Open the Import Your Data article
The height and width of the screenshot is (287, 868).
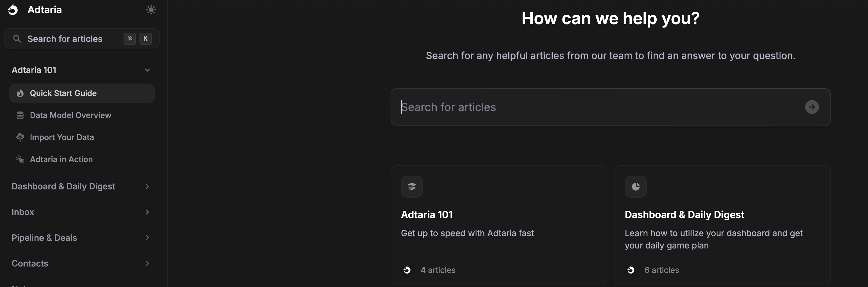click(x=62, y=137)
